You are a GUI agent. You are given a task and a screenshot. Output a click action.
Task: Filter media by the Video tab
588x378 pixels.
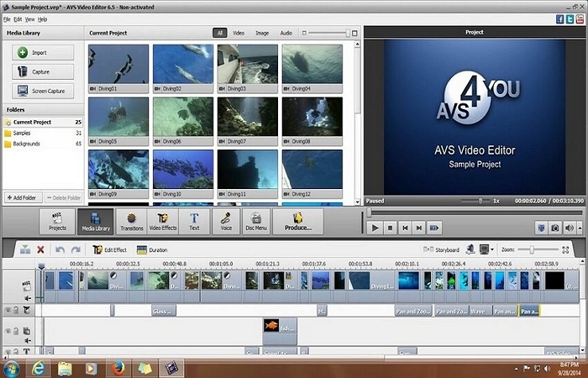pos(239,33)
